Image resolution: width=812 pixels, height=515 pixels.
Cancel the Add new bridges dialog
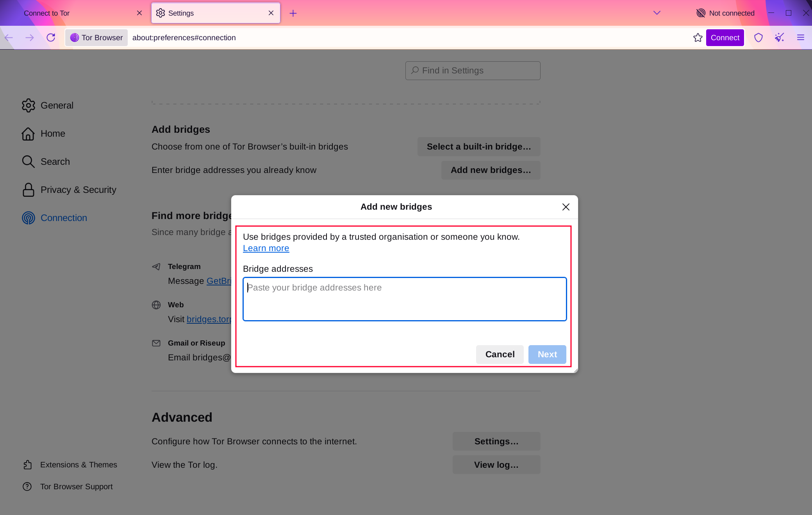(500, 355)
